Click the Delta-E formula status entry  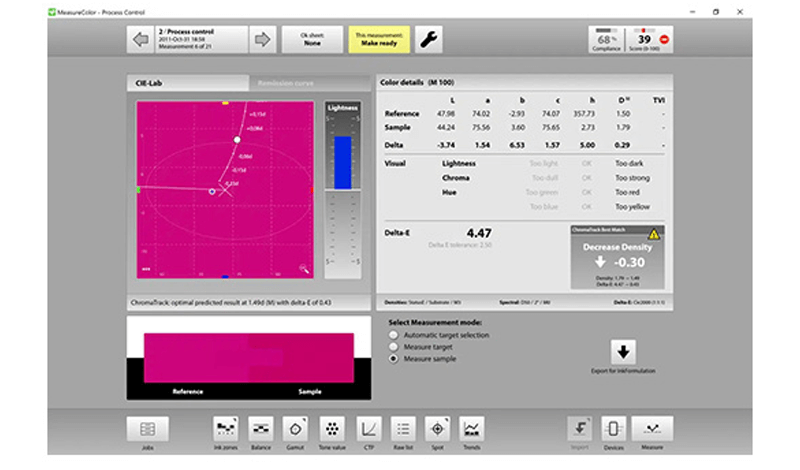639,302
